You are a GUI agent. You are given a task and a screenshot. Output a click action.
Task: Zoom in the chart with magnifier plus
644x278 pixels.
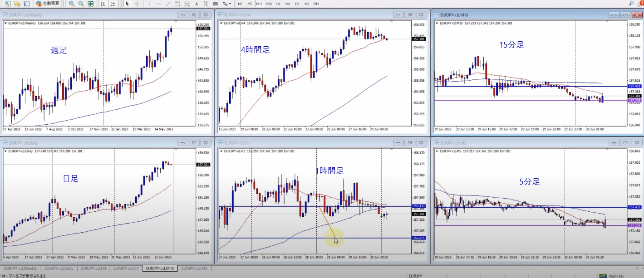[x=71, y=4]
